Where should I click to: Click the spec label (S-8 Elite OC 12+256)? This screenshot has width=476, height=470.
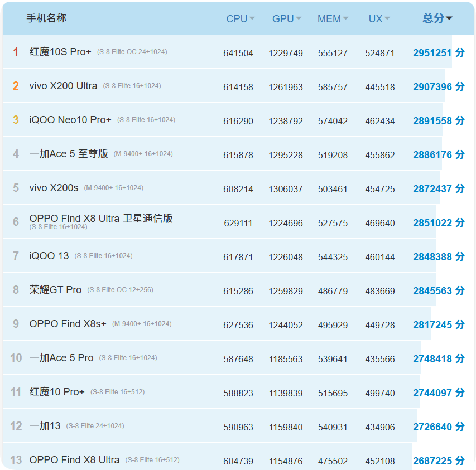pos(120,290)
